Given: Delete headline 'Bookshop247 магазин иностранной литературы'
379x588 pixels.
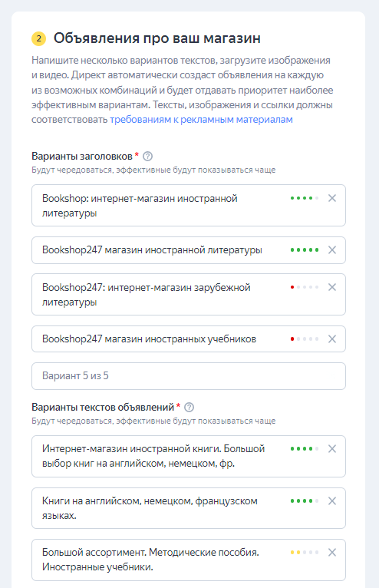Looking at the screenshot, I should (332, 249).
